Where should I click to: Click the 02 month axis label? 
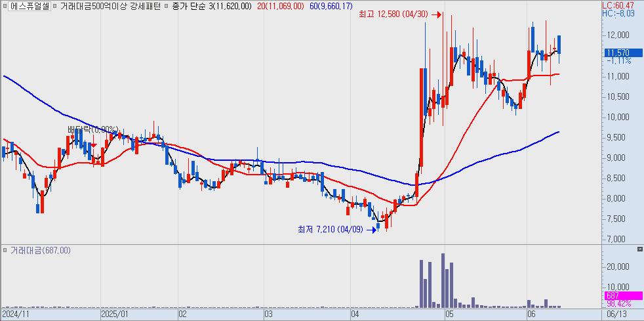(183, 314)
